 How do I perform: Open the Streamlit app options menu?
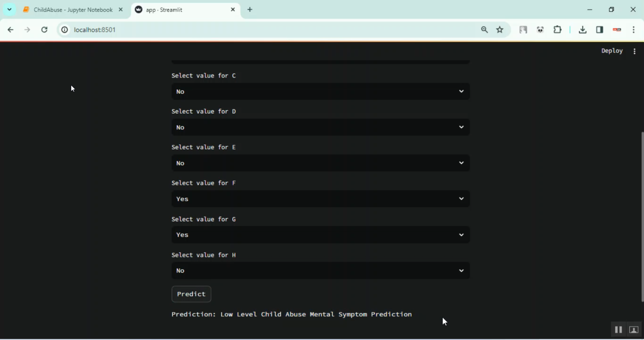[635, 51]
